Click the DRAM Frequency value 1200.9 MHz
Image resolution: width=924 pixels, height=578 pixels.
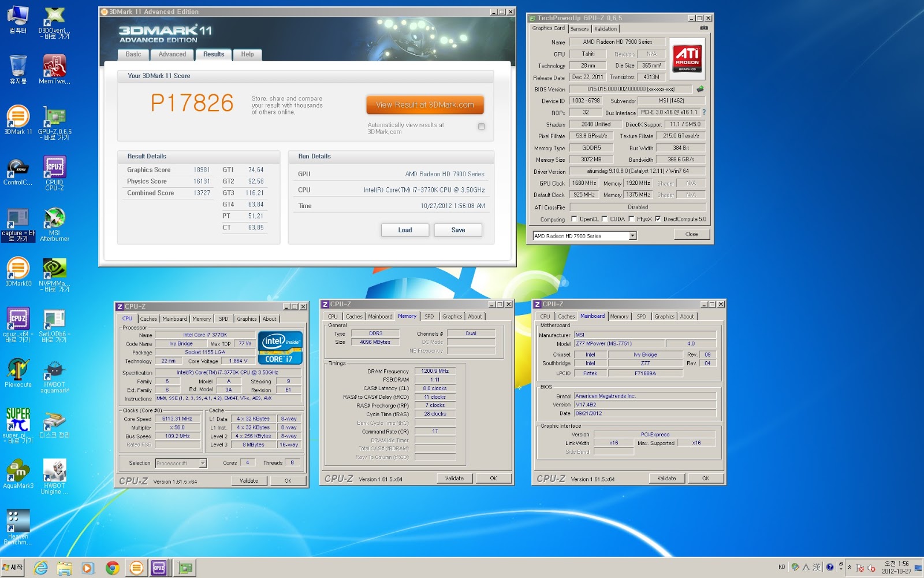(435, 371)
